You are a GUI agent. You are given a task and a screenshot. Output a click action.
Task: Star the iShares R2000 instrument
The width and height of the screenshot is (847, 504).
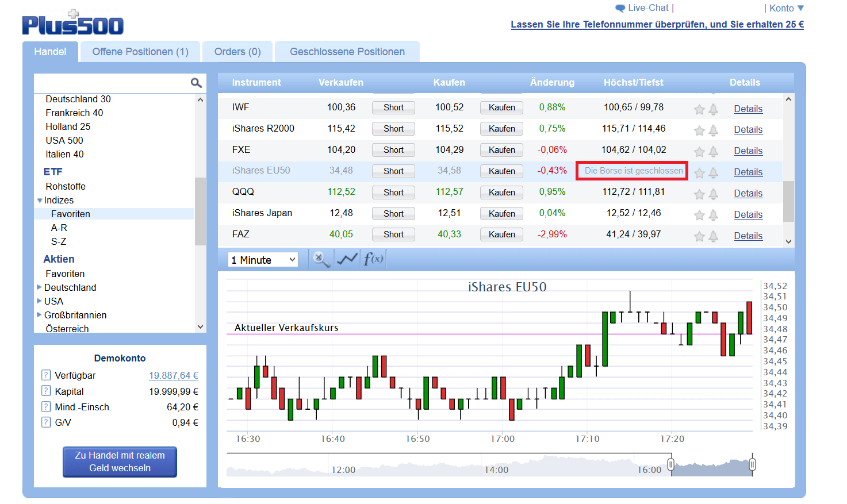699,130
